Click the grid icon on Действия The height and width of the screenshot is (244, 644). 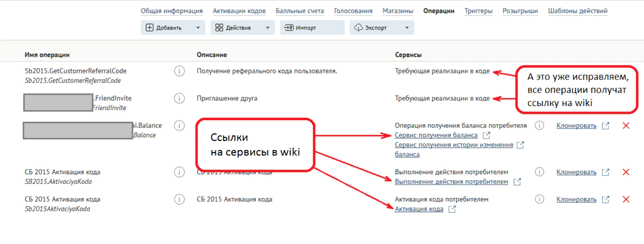coord(219,27)
